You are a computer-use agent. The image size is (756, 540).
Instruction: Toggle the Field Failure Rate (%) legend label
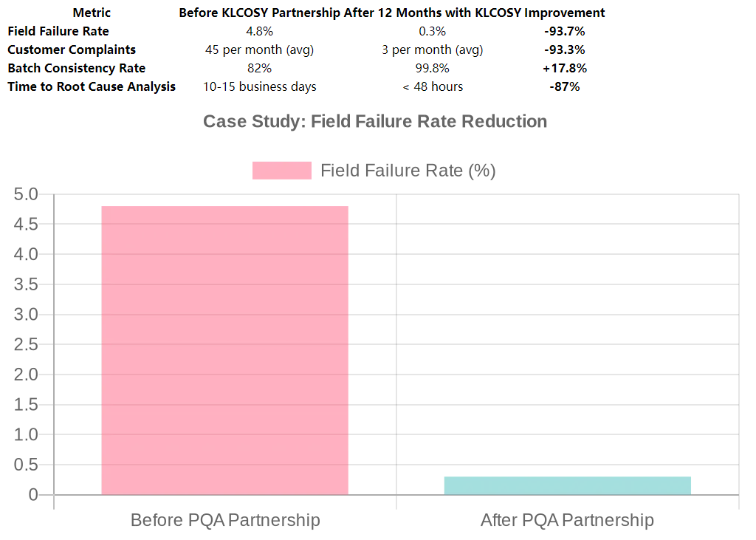click(408, 171)
